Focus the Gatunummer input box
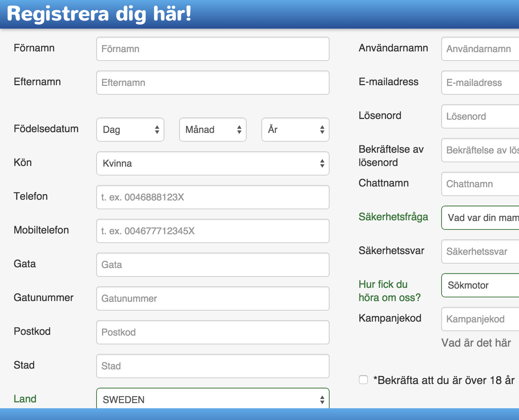519x420 pixels. point(213,298)
